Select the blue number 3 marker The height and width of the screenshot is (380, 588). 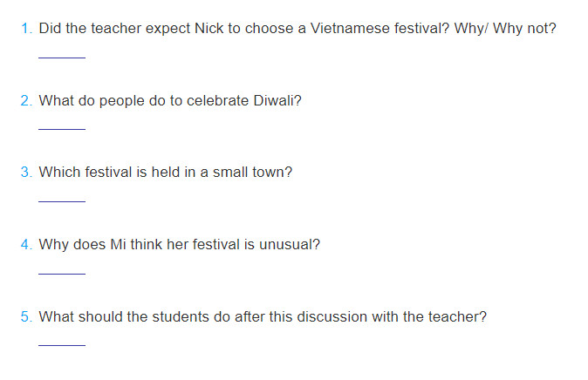[26, 173]
